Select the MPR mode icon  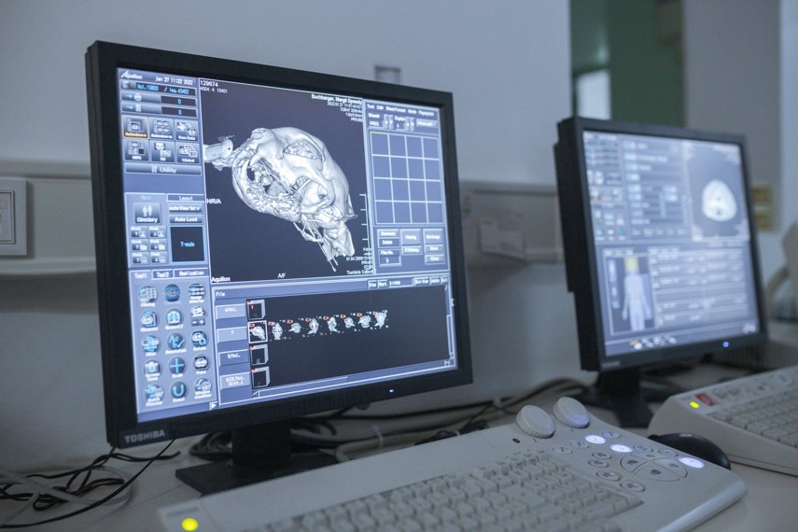pos(136,150)
